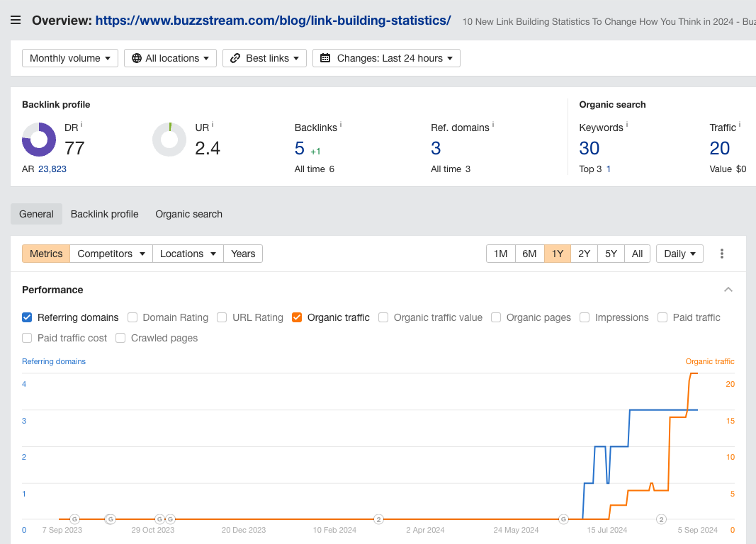The height and width of the screenshot is (544, 756).
Task: Switch to the Backlink profile tab
Action: (104, 214)
